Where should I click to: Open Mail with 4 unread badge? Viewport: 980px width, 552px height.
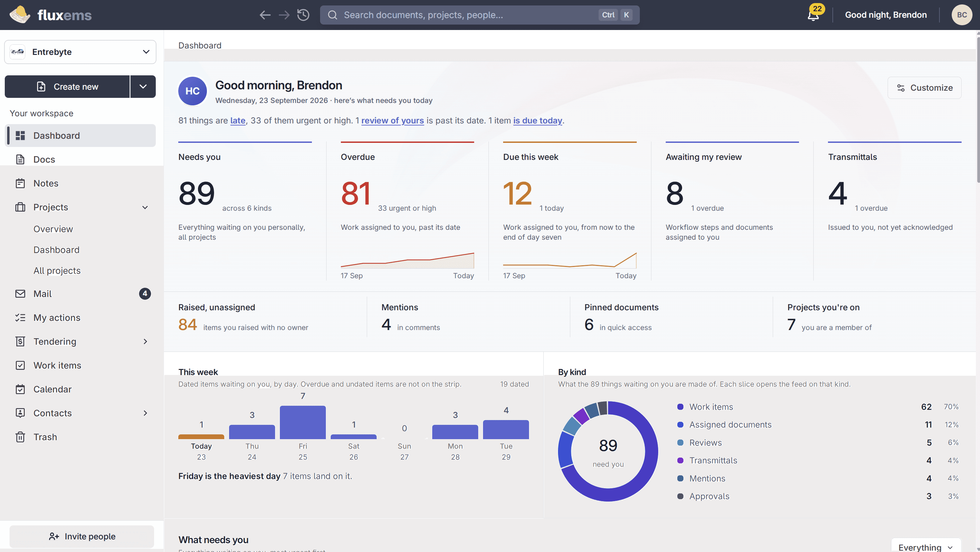click(x=80, y=294)
